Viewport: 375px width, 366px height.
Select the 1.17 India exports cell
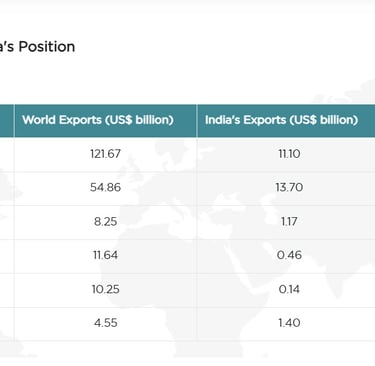289,222
